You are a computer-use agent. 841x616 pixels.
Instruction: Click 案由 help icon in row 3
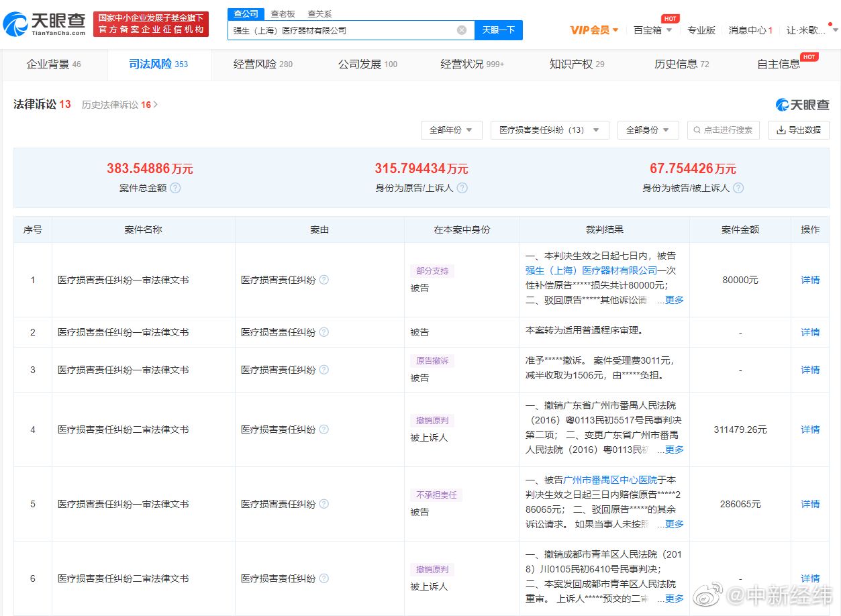(324, 370)
